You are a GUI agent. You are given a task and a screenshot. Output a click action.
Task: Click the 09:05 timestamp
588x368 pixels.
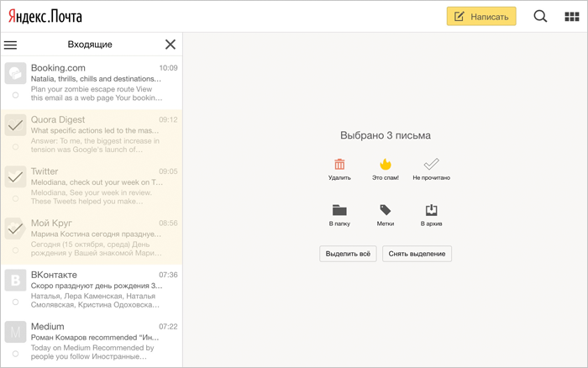click(x=168, y=171)
